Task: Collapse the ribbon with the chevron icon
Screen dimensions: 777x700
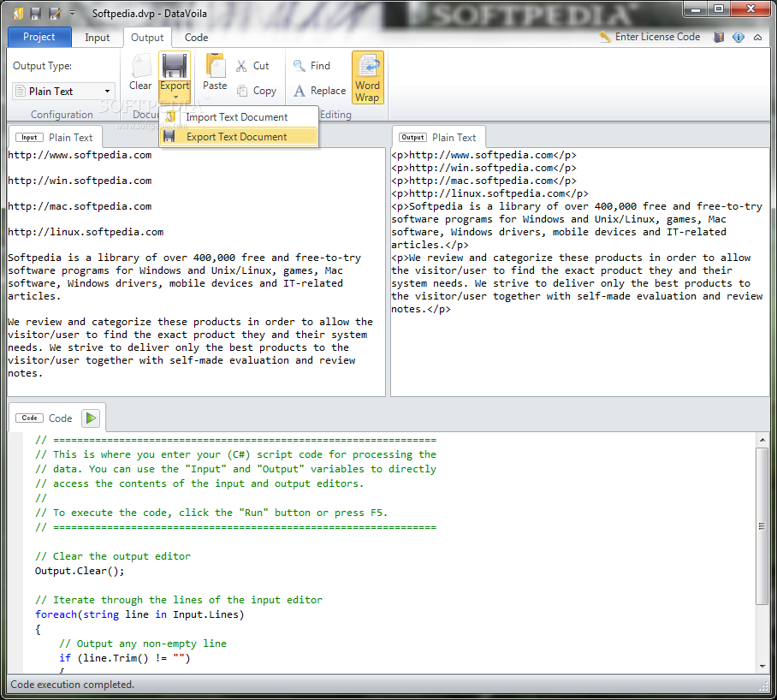Action: [x=757, y=37]
